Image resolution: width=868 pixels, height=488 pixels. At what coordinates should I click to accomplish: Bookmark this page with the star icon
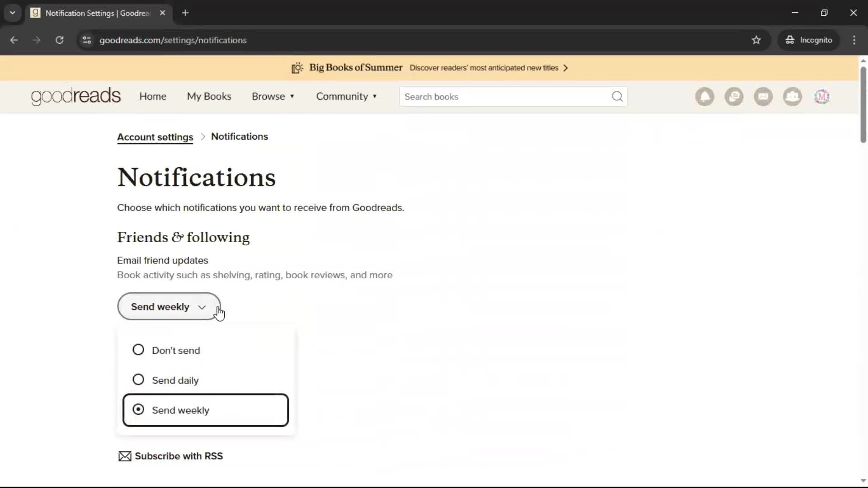click(756, 40)
